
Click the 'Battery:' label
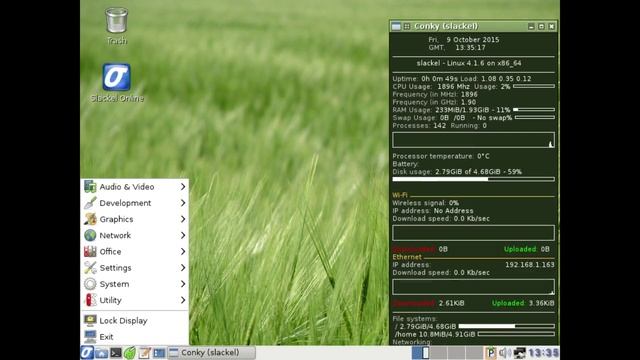tap(406, 164)
